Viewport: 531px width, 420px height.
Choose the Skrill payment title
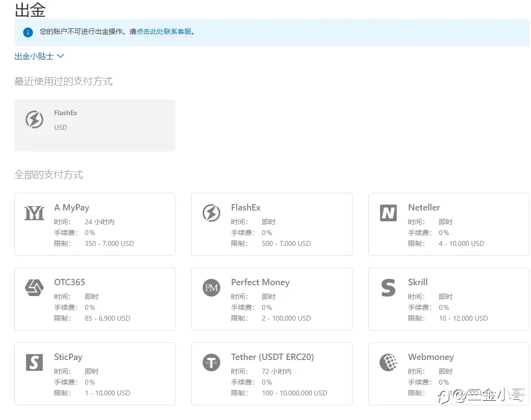click(417, 282)
